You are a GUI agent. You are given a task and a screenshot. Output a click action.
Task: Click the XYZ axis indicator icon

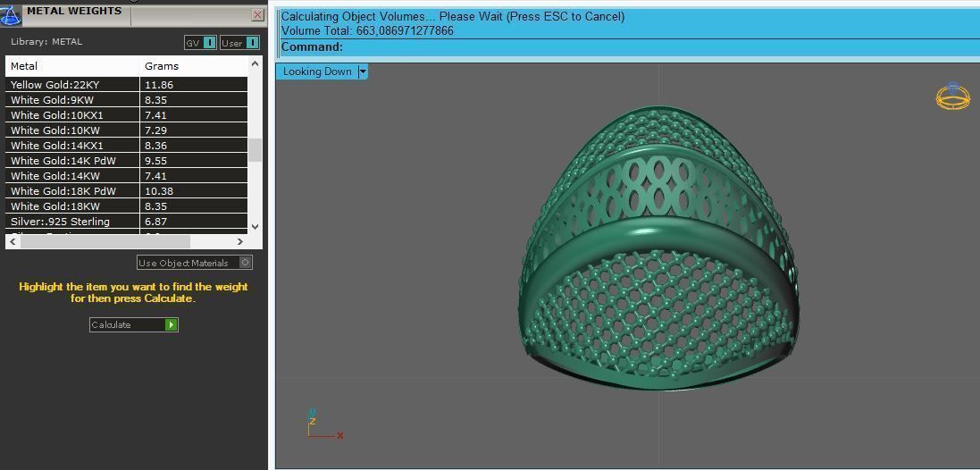pyautogui.click(x=324, y=424)
